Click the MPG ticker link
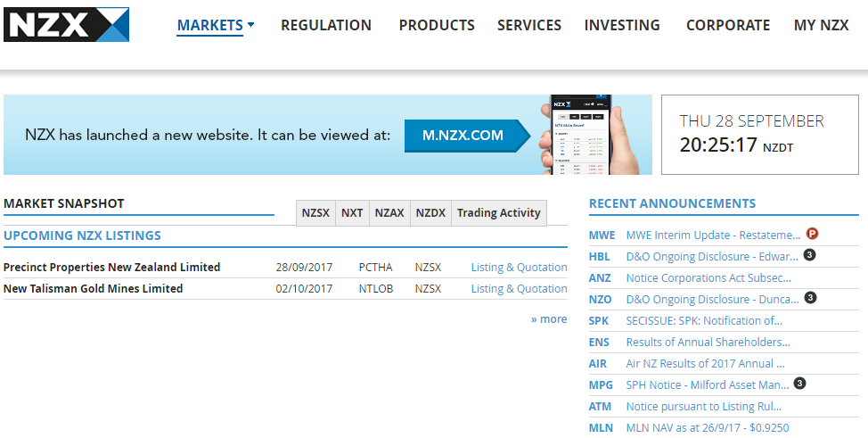This screenshot has height=438, width=868. point(601,385)
